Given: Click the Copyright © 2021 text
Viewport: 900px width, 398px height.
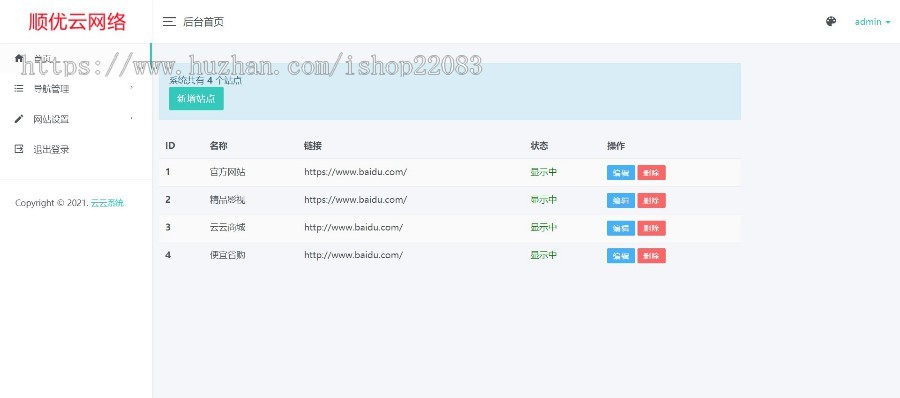Looking at the screenshot, I should point(52,203).
